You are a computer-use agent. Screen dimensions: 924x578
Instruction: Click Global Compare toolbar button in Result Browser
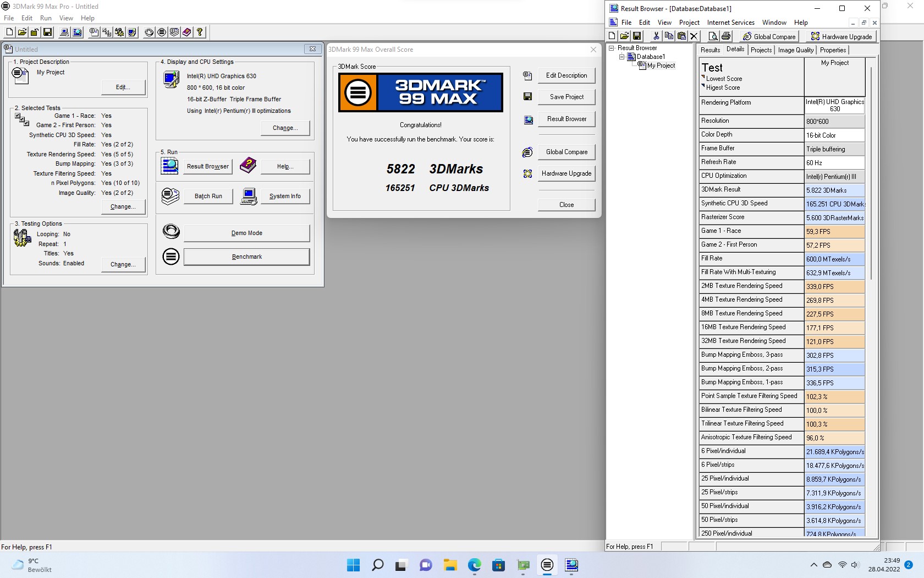[x=769, y=36]
